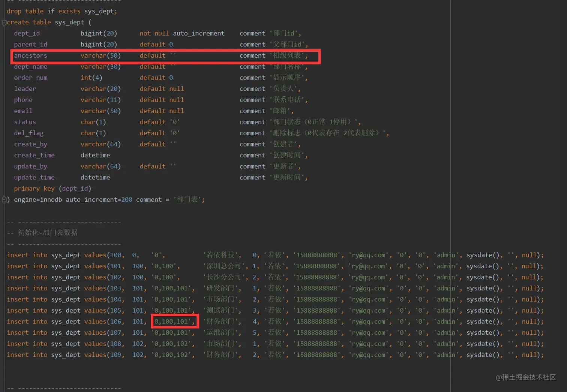
Task: Select the 'create_by' column name
Action: pos(31,144)
